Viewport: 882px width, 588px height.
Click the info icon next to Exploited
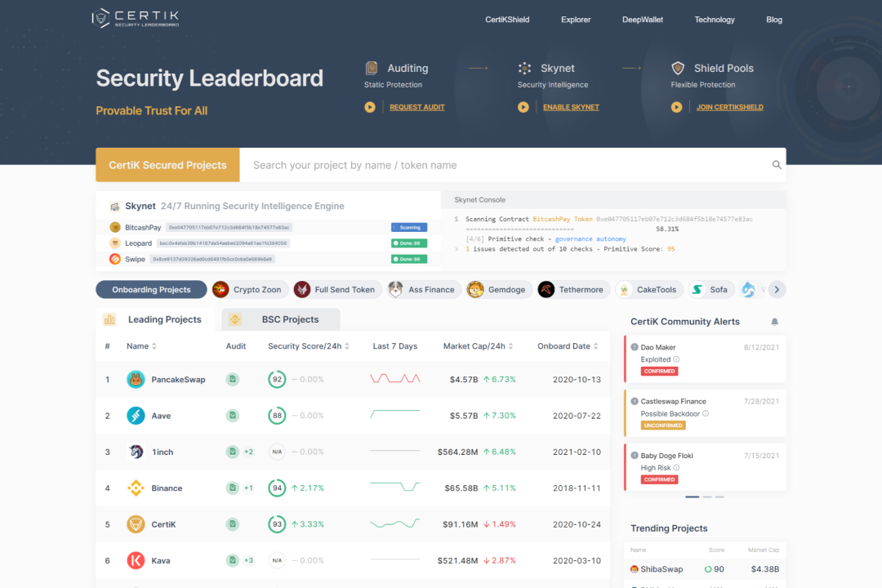click(x=676, y=359)
